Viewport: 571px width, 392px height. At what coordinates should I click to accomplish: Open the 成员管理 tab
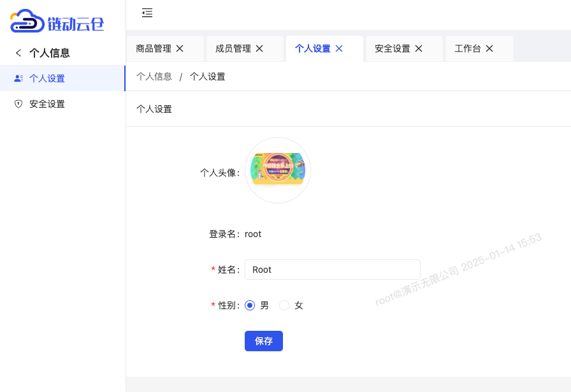click(x=233, y=48)
